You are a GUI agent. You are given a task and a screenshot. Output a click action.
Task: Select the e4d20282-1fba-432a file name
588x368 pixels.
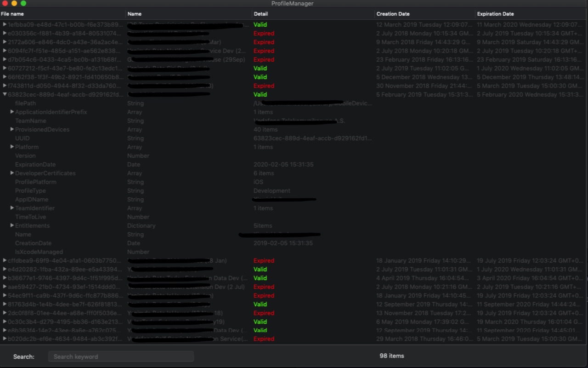click(x=65, y=269)
